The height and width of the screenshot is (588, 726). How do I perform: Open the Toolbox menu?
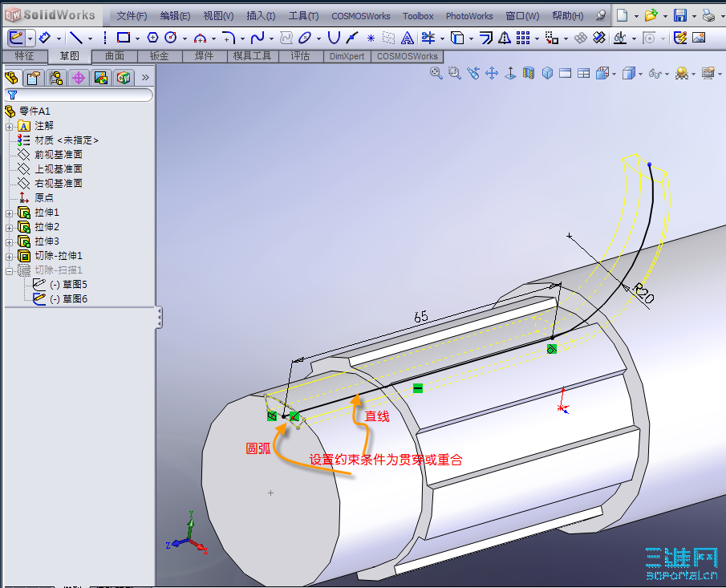pyautogui.click(x=418, y=16)
